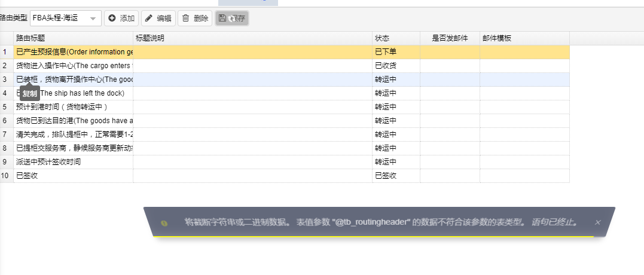Sort by 路由标题 column header
644x275 pixels.
[x=74, y=38]
